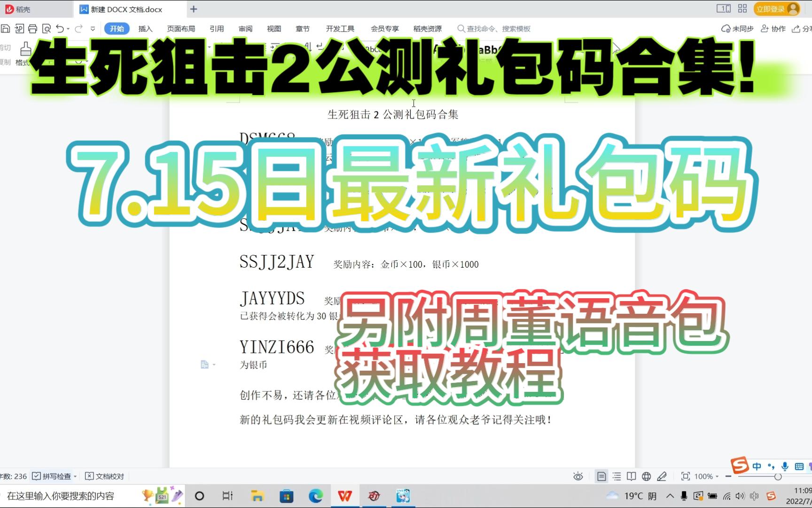Click the plus icon to open new tab
The height and width of the screenshot is (508, 812).
[x=194, y=9]
